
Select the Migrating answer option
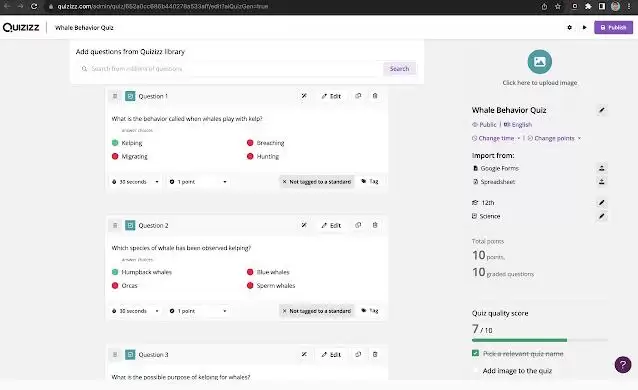click(130, 156)
